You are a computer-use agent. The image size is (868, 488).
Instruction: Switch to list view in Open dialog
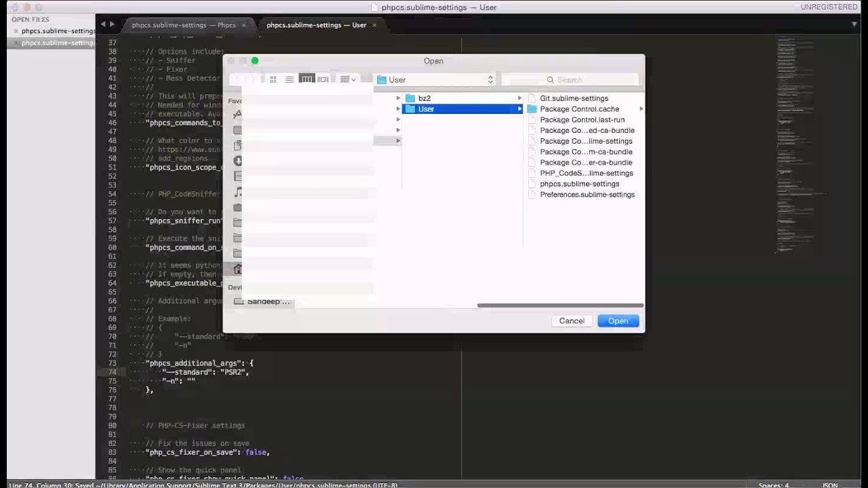point(290,79)
